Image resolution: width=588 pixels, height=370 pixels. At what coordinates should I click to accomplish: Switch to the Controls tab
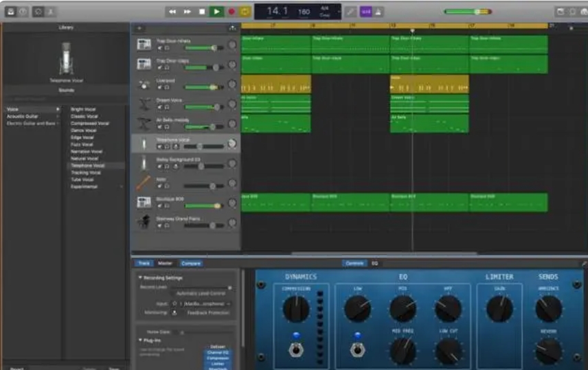(354, 263)
